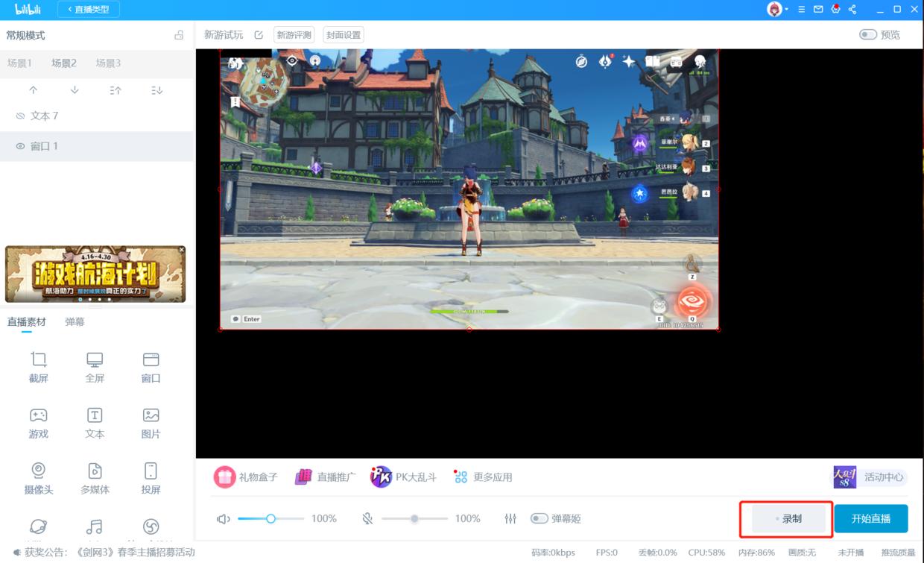Viewport: 924px width, 563px height.
Task: Click the 内存:86% status text
Action: click(756, 553)
